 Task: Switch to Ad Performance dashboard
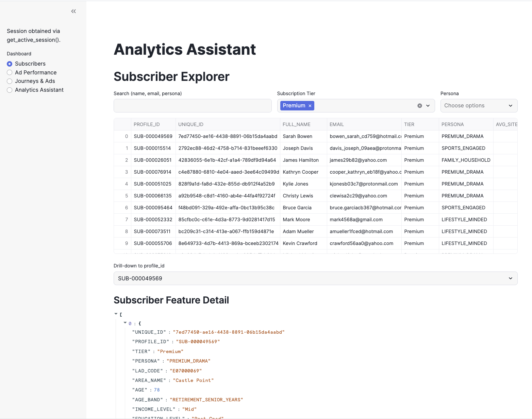(10, 72)
